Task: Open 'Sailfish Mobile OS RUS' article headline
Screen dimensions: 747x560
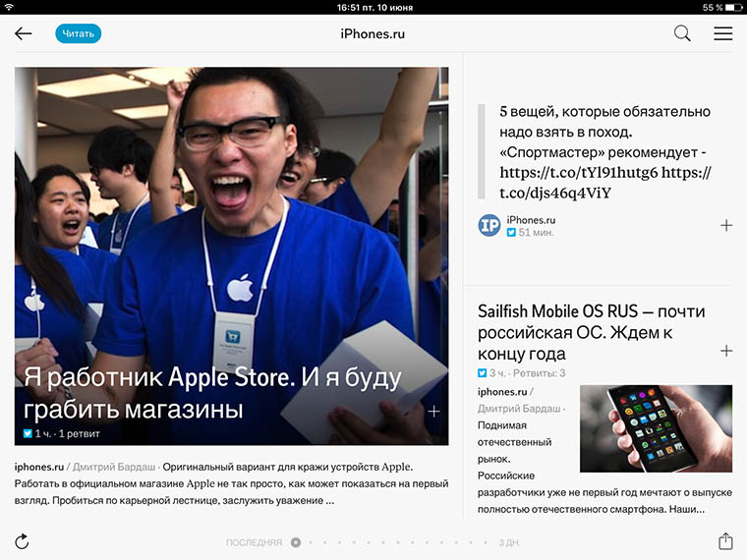Action: click(x=592, y=332)
